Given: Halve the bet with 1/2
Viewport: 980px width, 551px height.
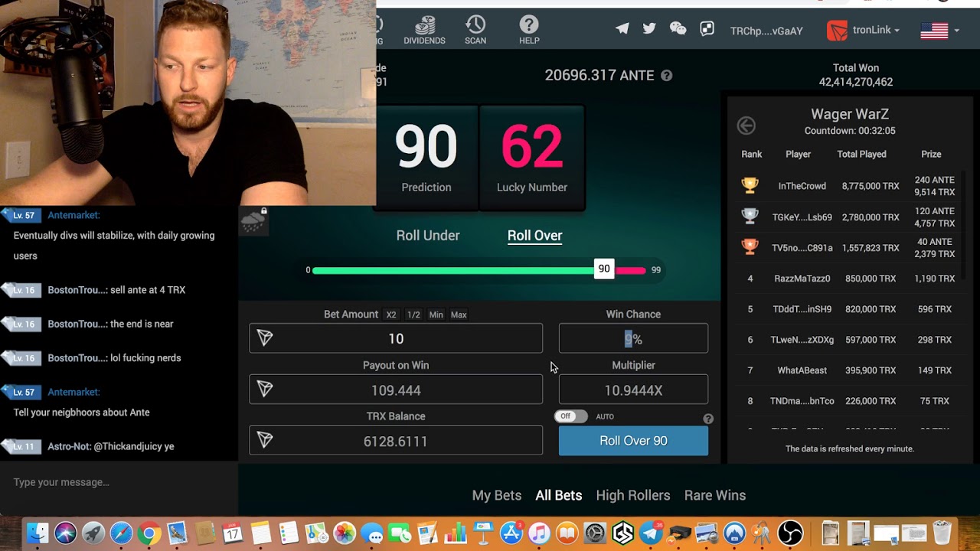Looking at the screenshot, I should tap(413, 315).
